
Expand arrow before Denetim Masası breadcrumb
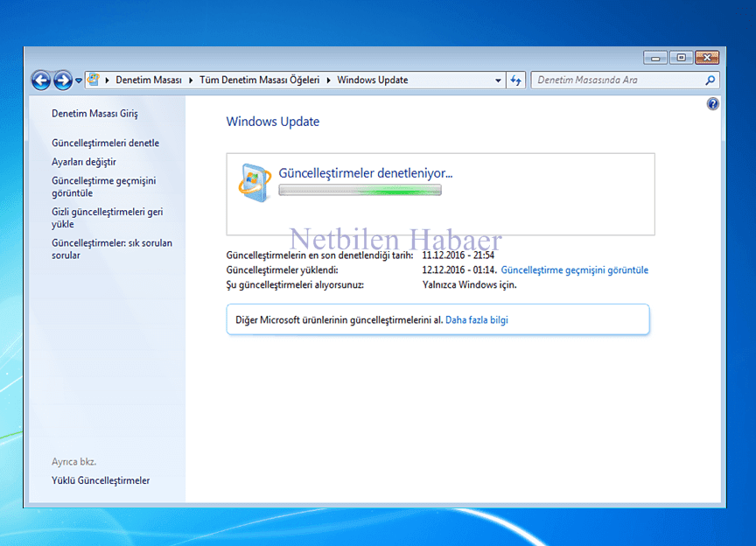coord(107,80)
